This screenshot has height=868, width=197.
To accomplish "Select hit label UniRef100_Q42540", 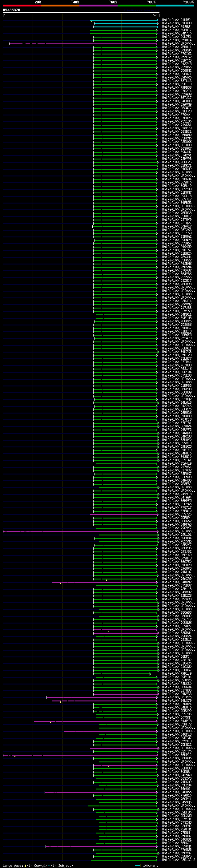I will pyautogui.click(x=176, y=775).
